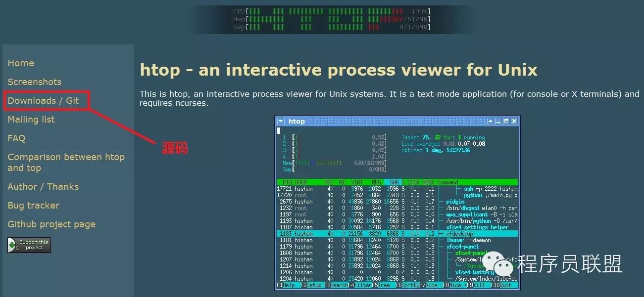Click the RES column header in htop
Image resolution: width=644 pixels, height=297 pixels.
tap(376, 182)
